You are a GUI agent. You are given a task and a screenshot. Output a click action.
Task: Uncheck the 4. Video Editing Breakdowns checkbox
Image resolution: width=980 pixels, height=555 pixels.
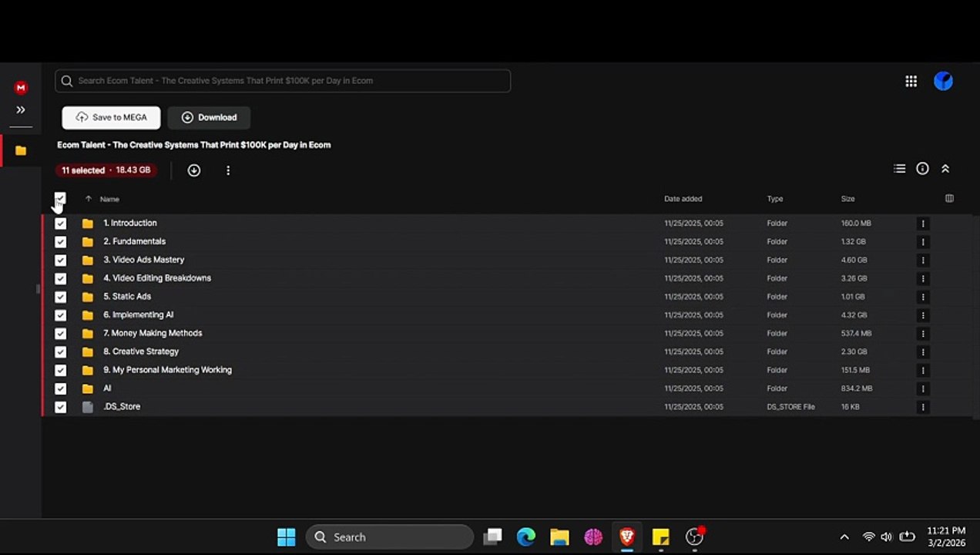60,278
